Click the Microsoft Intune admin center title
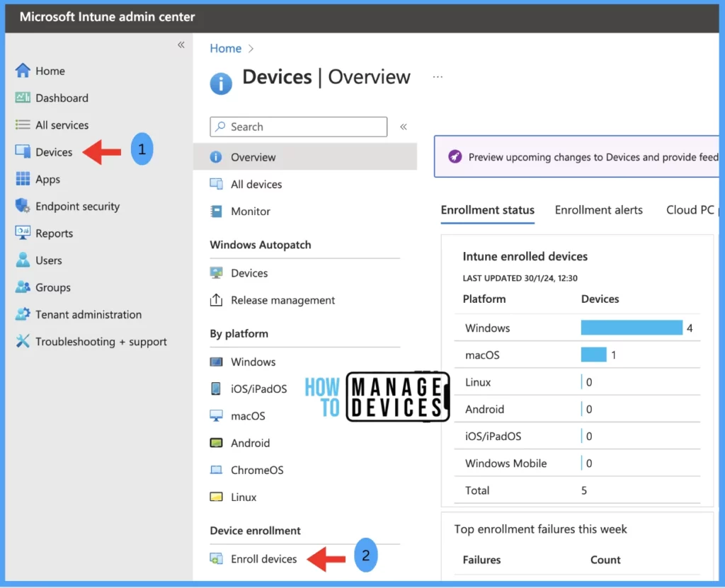 point(108,17)
